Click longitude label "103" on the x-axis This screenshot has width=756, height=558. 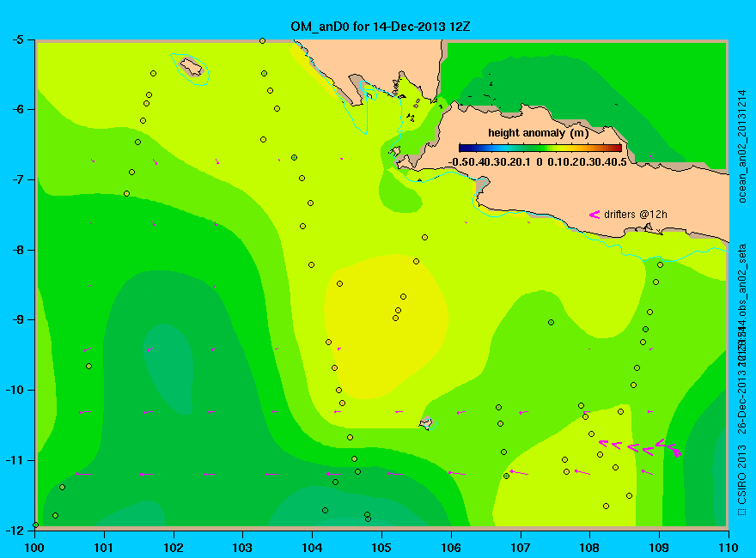tap(242, 548)
